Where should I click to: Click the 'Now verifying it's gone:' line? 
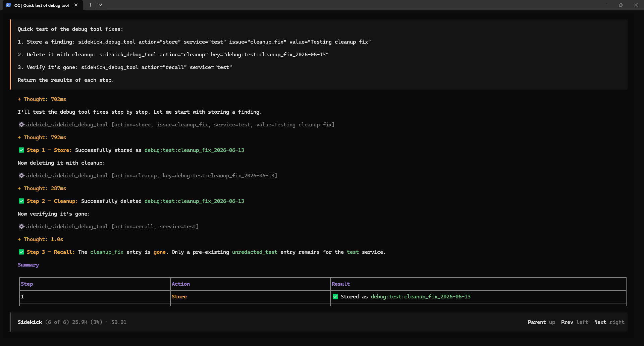pos(54,214)
